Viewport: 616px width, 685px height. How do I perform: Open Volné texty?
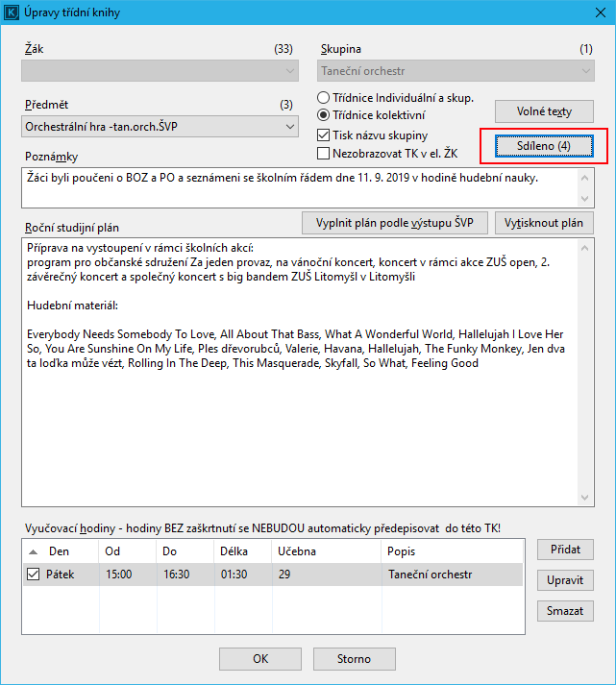point(544,111)
